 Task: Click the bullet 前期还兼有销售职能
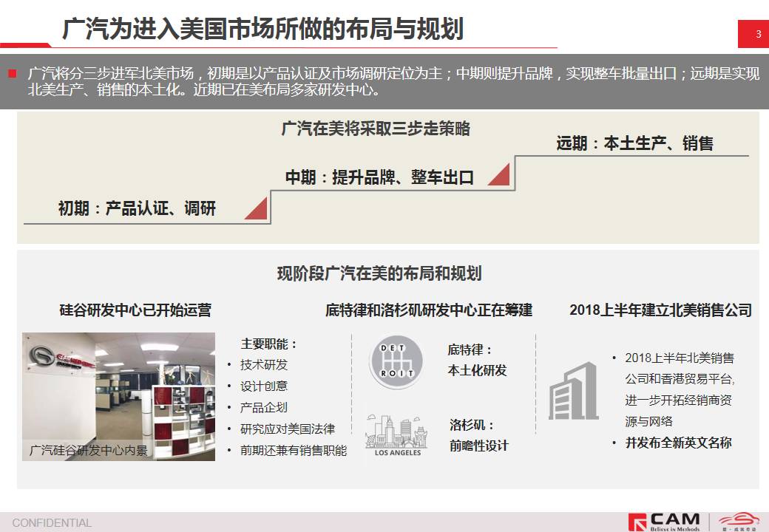[294, 450]
